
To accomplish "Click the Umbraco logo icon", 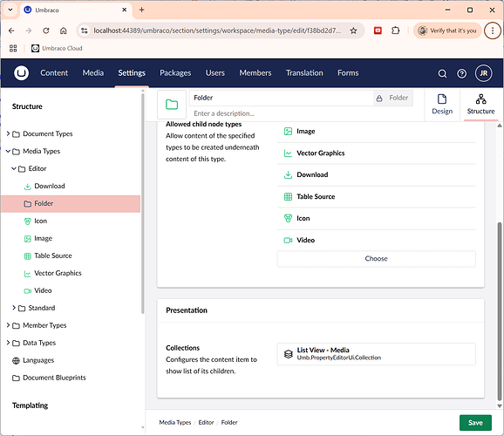I will tap(21, 73).
